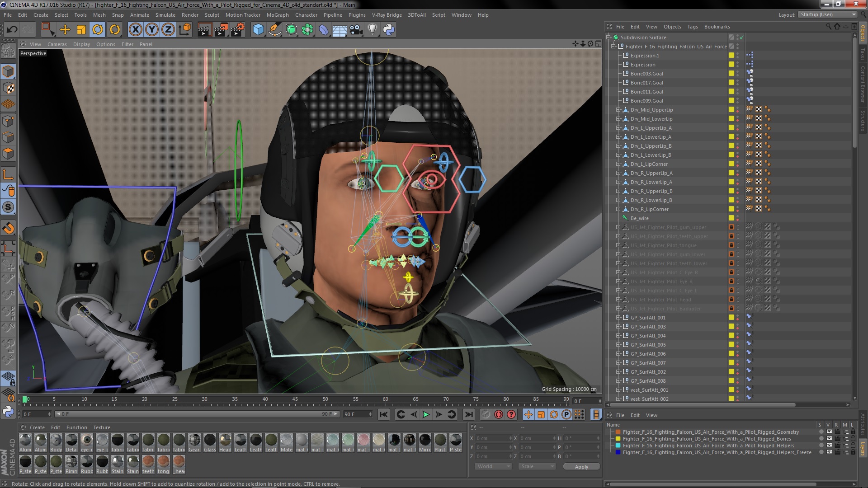Expand the Drv_L_LipCorner object
The width and height of the screenshot is (868, 488).
(x=618, y=164)
